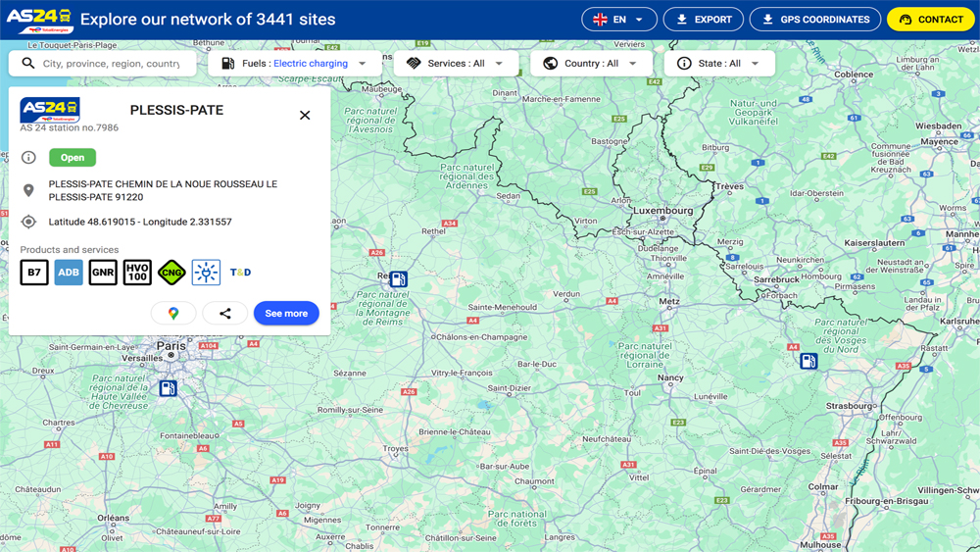Open the EN language dropdown
This screenshot has width=980, height=552.
618,20
